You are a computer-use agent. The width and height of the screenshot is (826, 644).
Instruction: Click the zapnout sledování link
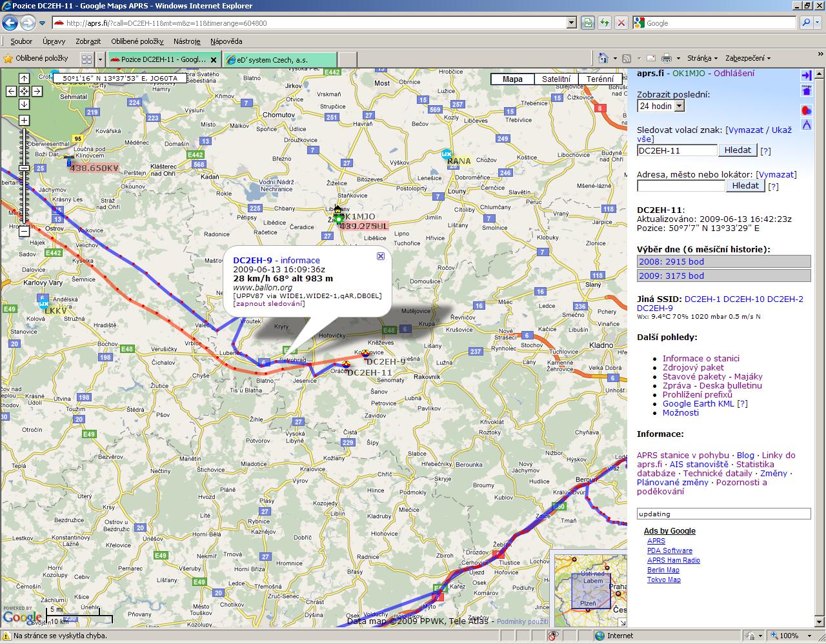(269, 303)
